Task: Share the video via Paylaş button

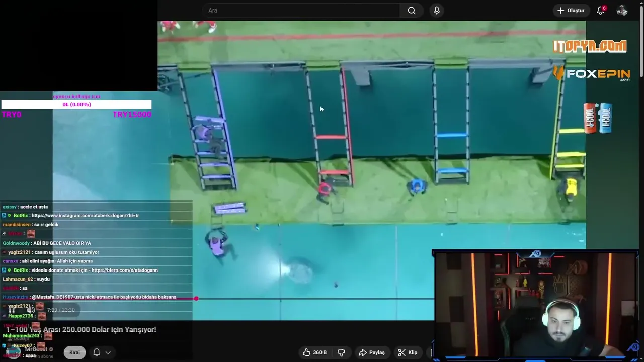Action: (371, 352)
